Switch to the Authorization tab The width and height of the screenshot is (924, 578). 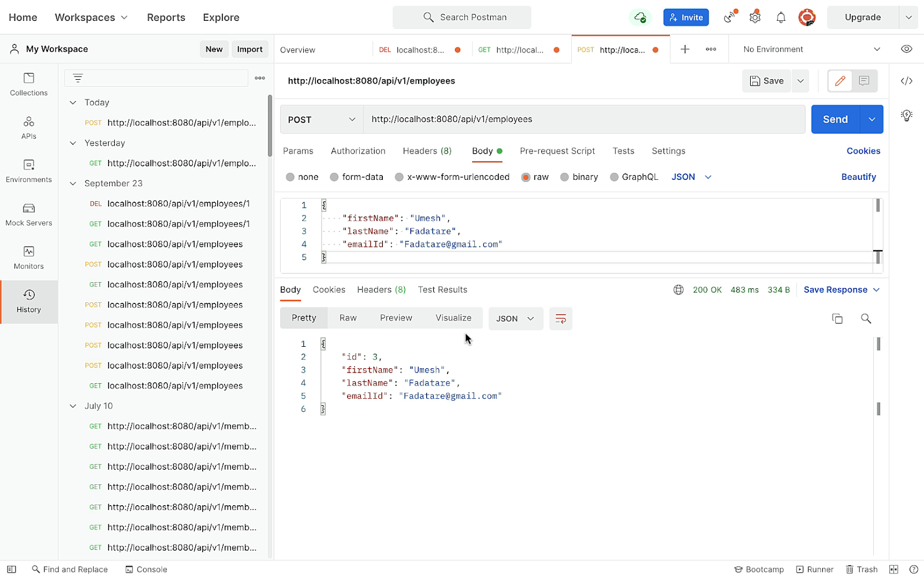[358, 151]
